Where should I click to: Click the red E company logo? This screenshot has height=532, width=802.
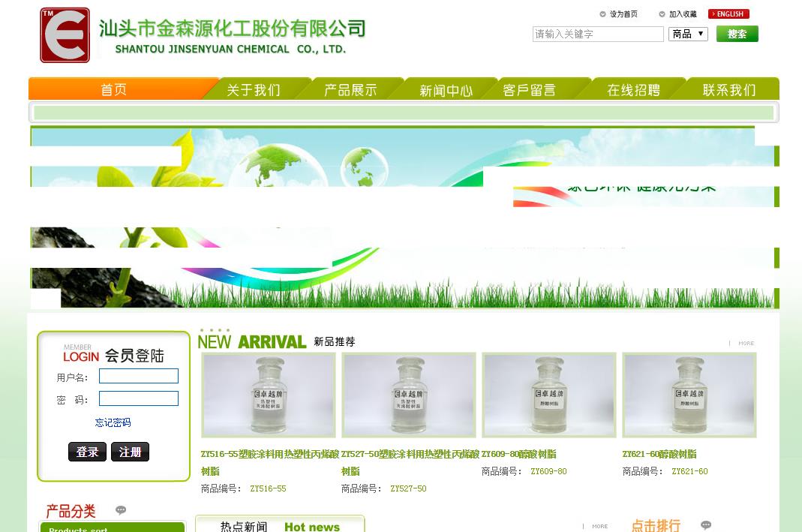point(65,35)
